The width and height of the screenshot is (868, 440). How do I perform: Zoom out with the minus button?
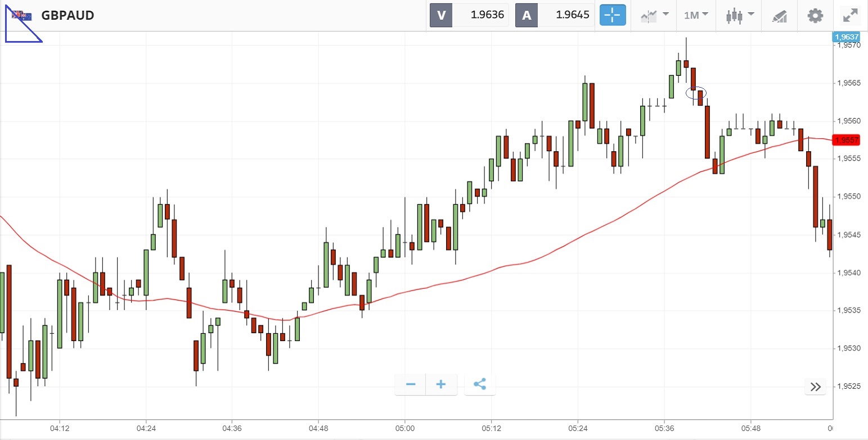click(411, 384)
